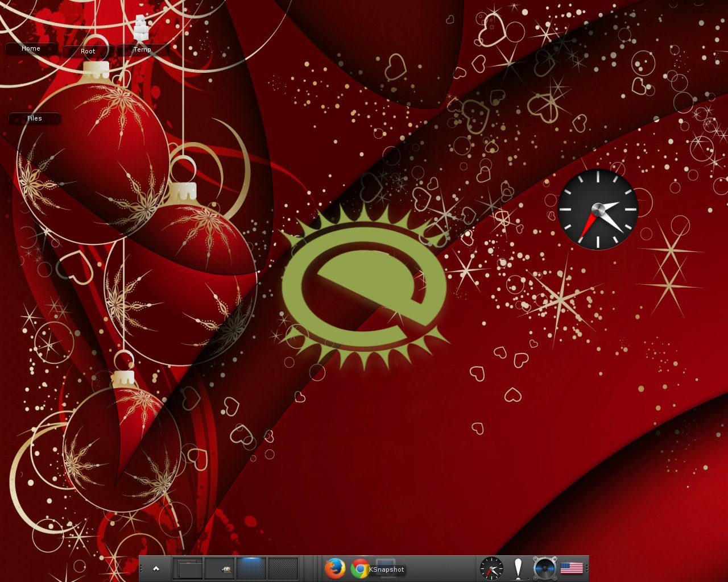728x582 pixels.
Task: Launch Firefox from the shelf
Action: point(335,568)
